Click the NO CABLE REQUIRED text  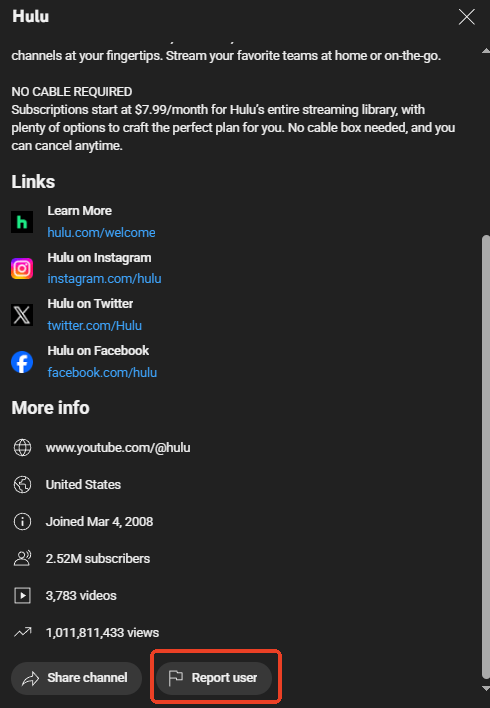click(72, 92)
